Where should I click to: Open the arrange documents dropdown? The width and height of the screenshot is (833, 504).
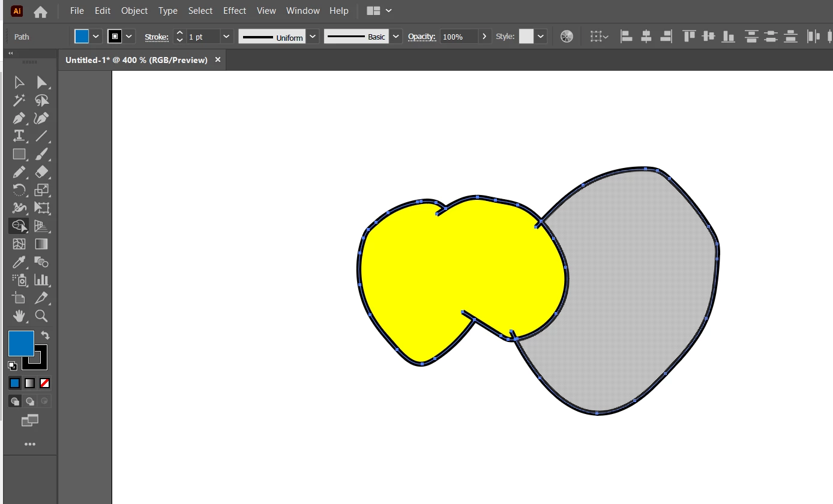pyautogui.click(x=379, y=11)
